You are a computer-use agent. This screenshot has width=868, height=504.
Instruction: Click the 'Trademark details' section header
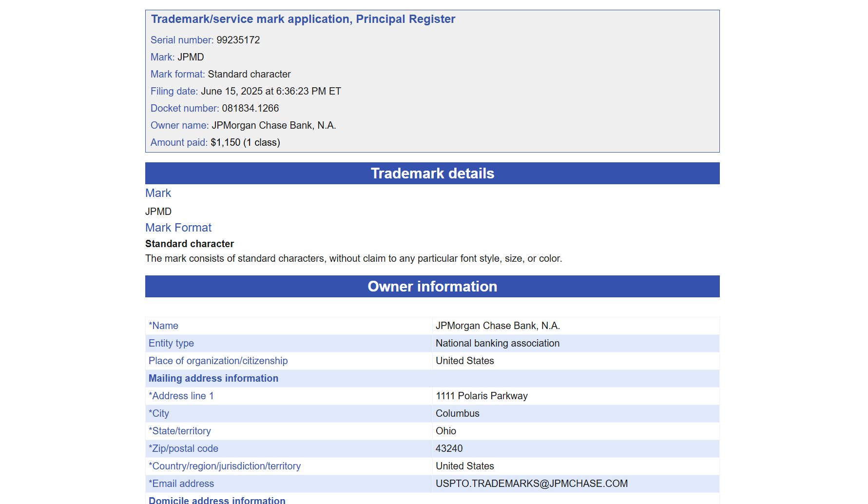click(432, 173)
